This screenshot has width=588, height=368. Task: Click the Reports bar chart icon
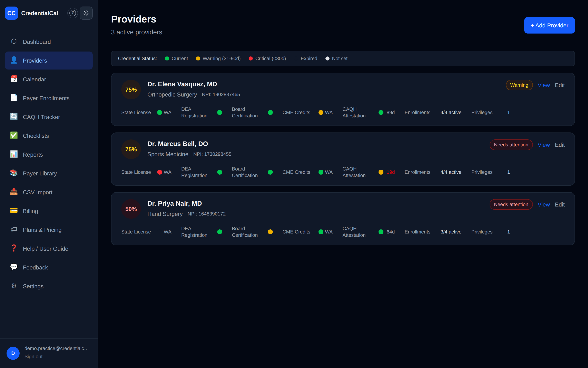[14, 154]
